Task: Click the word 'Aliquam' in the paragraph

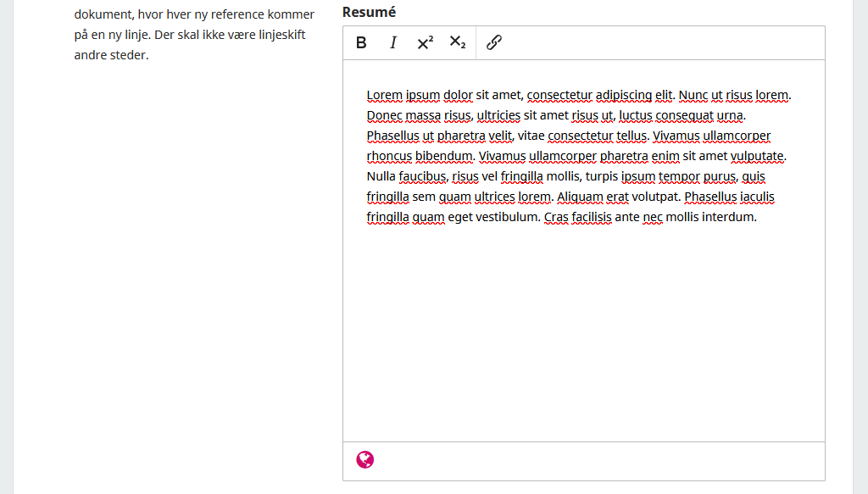Action: (x=581, y=197)
